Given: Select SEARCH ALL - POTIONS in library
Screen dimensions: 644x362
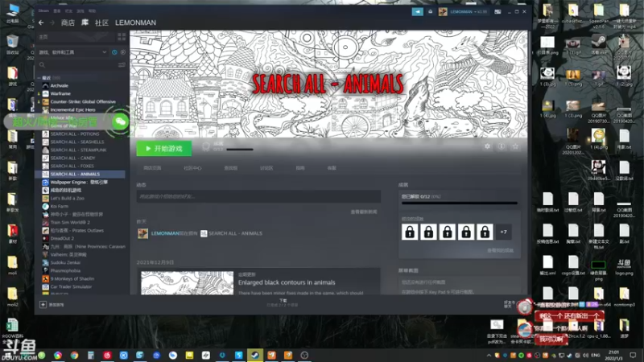Looking at the screenshot, I should [x=75, y=134].
